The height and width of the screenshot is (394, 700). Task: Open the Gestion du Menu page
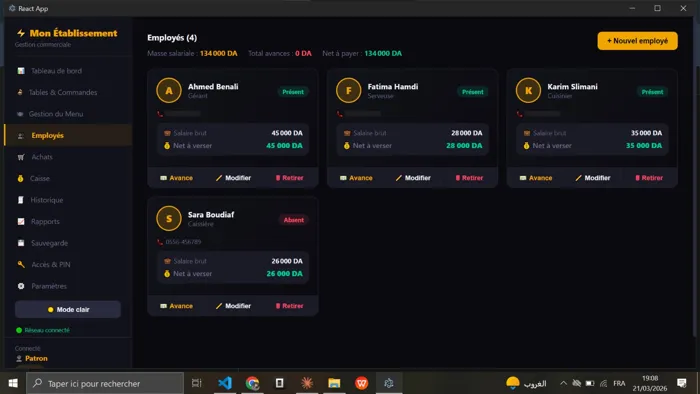[56, 114]
